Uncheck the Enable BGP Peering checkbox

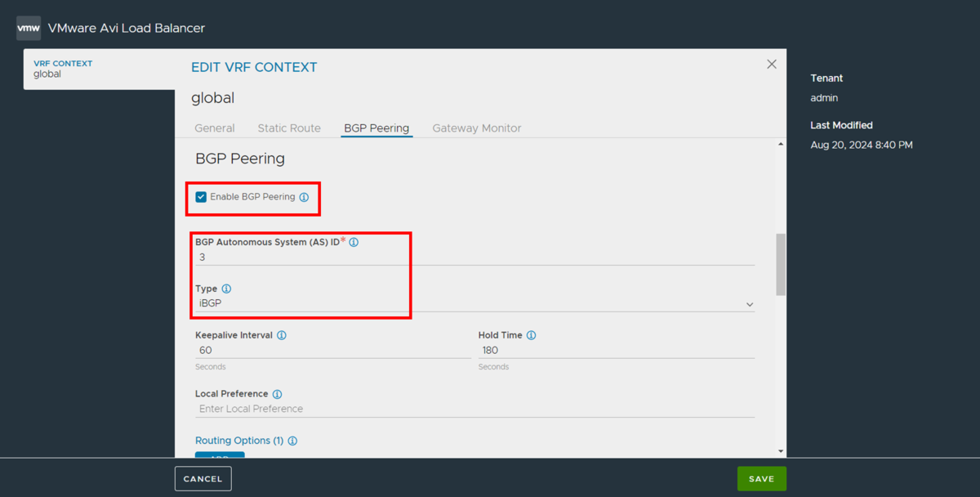(x=201, y=197)
